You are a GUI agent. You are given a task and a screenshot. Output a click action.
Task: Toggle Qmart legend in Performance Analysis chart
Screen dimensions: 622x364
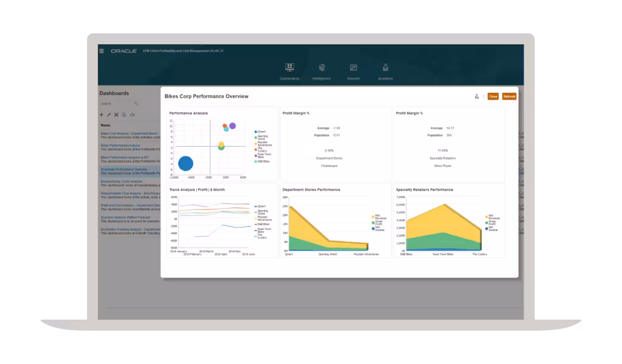[260, 132]
